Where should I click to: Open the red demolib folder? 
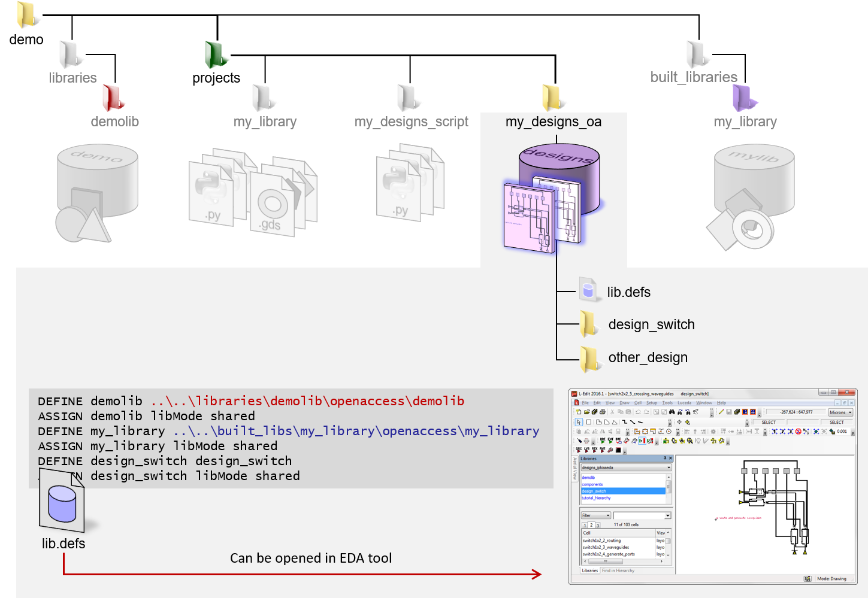[x=114, y=98]
